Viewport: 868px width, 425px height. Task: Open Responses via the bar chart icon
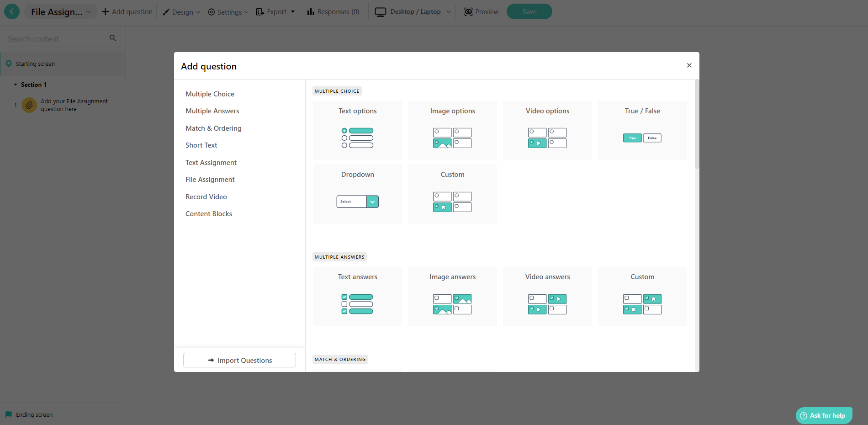311,11
